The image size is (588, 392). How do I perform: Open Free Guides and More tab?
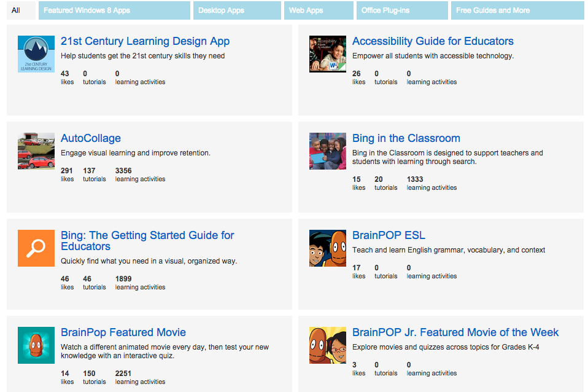tap(517, 10)
